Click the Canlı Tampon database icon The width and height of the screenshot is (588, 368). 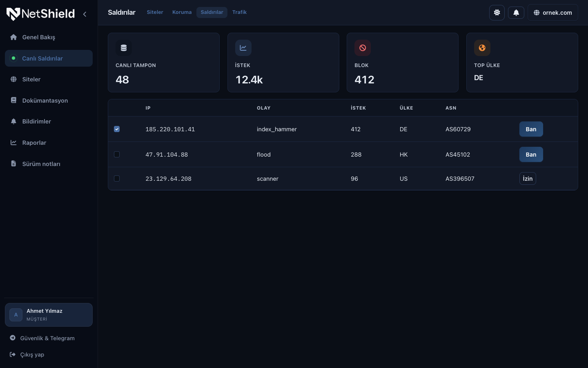124,48
